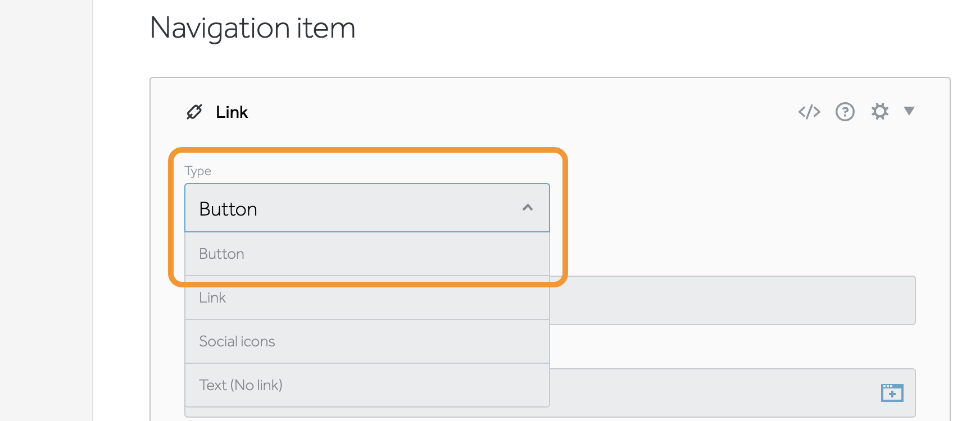Close the Type dropdown using chevron arrow
Viewport: 980px width, 421px height.
[527, 208]
